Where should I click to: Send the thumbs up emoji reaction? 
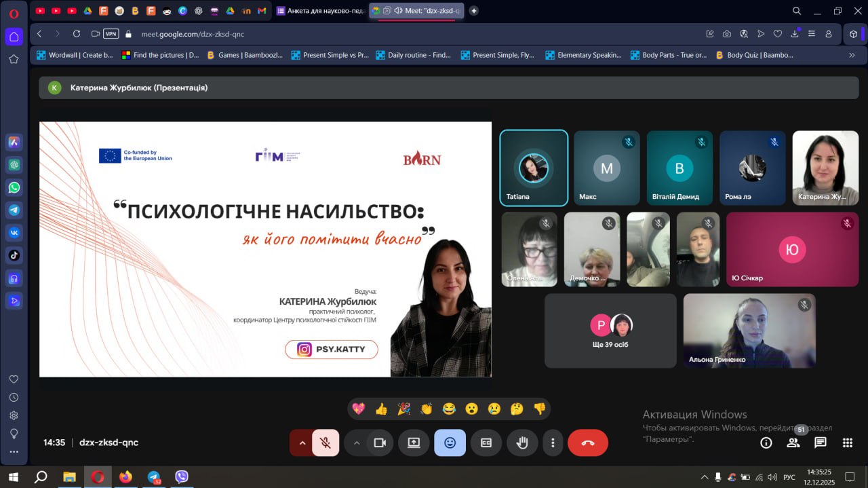tap(381, 409)
